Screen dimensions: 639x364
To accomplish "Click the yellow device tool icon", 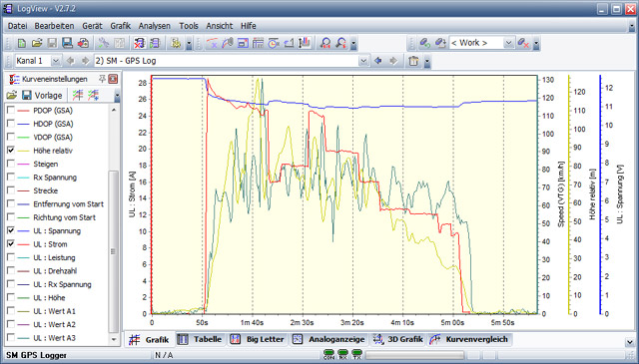I will click(x=176, y=43).
